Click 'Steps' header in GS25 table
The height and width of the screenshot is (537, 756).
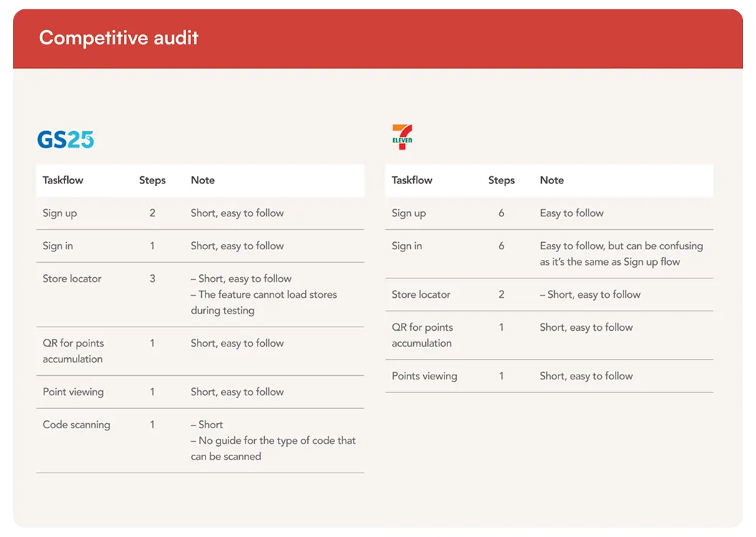point(152,180)
